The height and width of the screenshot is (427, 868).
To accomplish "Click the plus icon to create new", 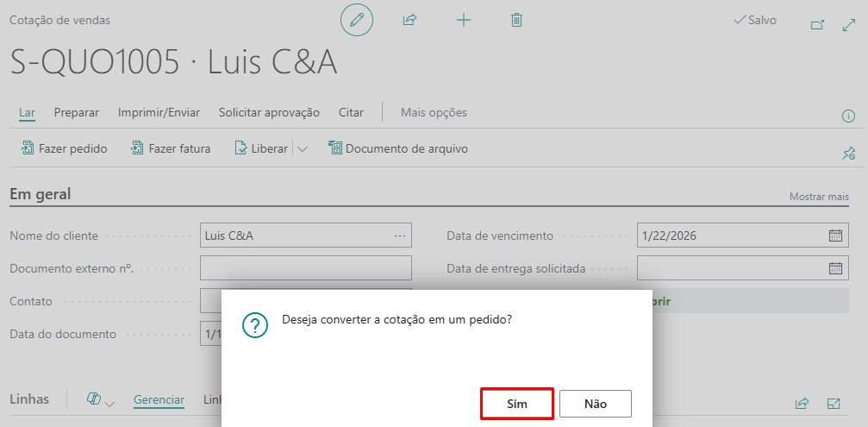I will 464,20.
